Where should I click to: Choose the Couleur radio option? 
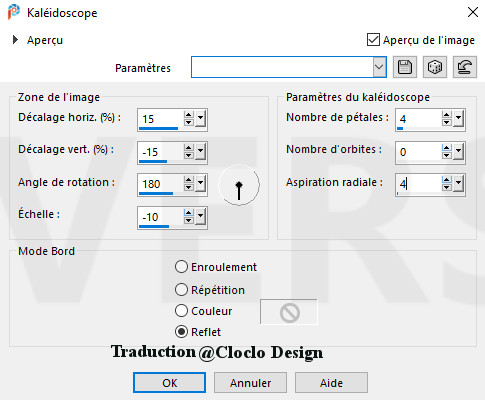(x=181, y=311)
